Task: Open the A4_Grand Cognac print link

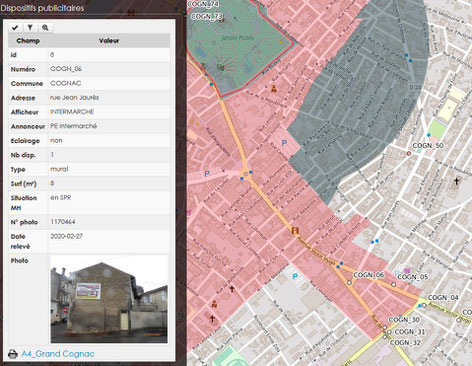Action: coord(58,354)
